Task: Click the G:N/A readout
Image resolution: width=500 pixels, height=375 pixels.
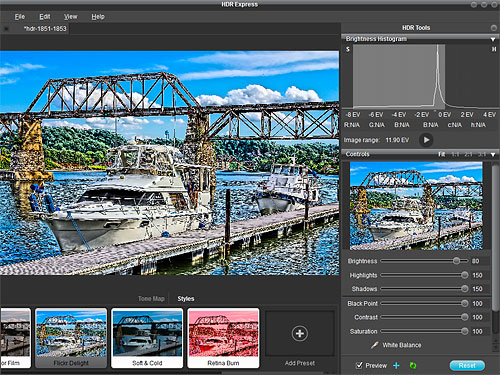Action: [x=377, y=125]
